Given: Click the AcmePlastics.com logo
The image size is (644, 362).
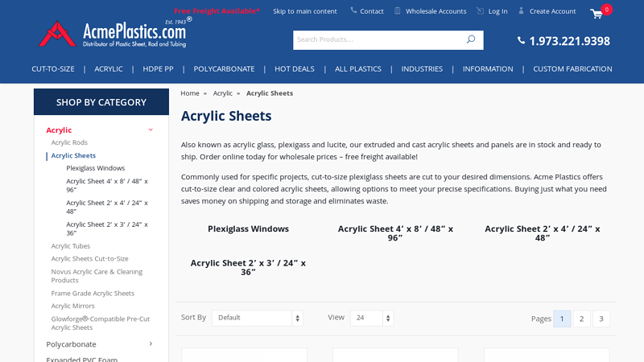Looking at the screenshot, I should click(x=115, y=33).
